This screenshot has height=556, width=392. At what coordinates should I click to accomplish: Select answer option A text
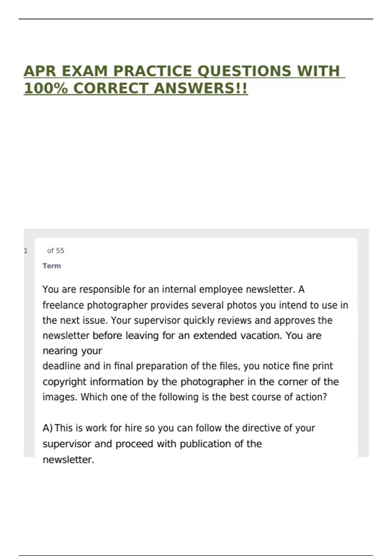point(179,443)
